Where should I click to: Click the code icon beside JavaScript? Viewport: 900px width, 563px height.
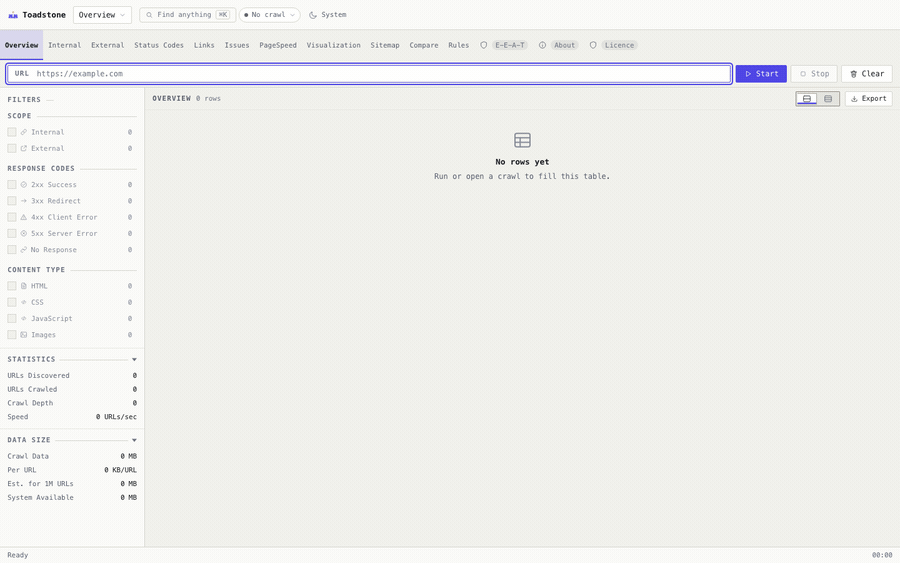24,319
